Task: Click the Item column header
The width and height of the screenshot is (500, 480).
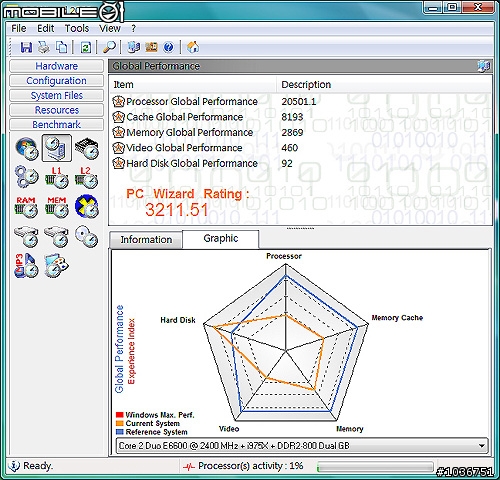Action: click(x=193, y=84)
